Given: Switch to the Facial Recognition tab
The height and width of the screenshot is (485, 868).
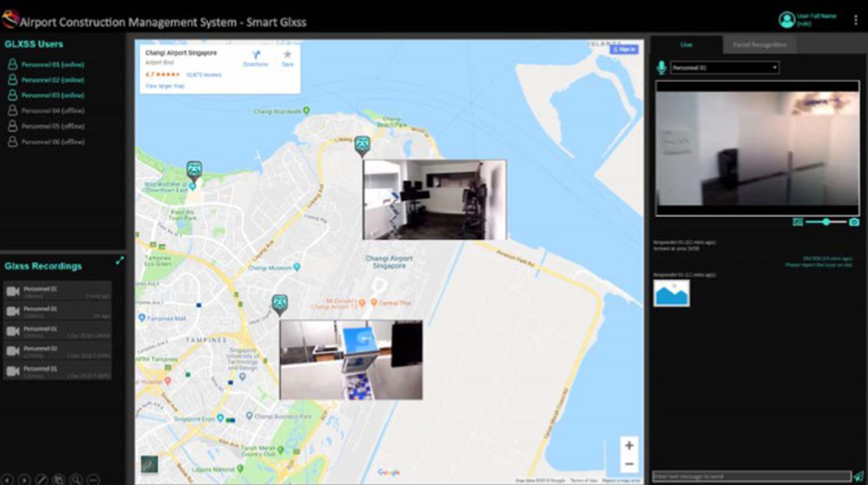Looking at the screenshot, I should coord(759,45).
